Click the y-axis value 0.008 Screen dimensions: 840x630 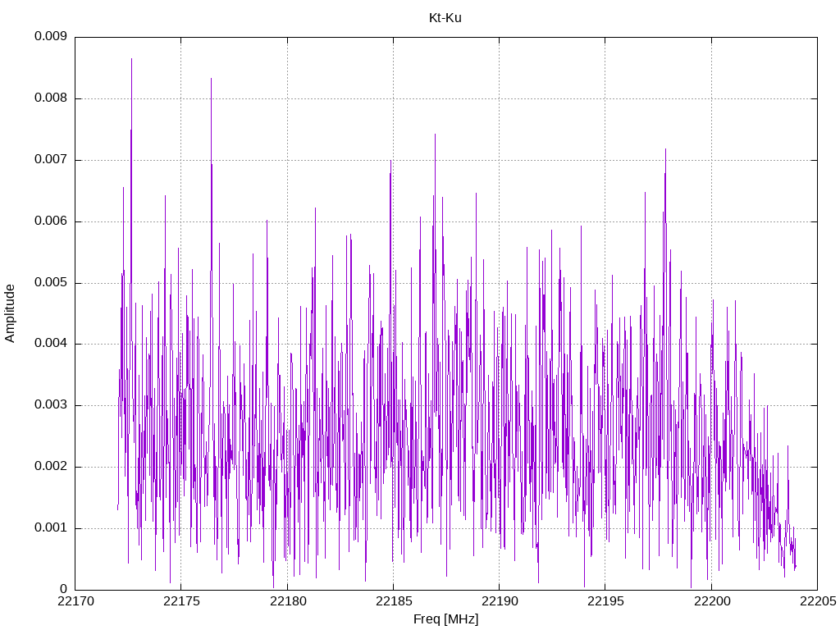(51, 98)
